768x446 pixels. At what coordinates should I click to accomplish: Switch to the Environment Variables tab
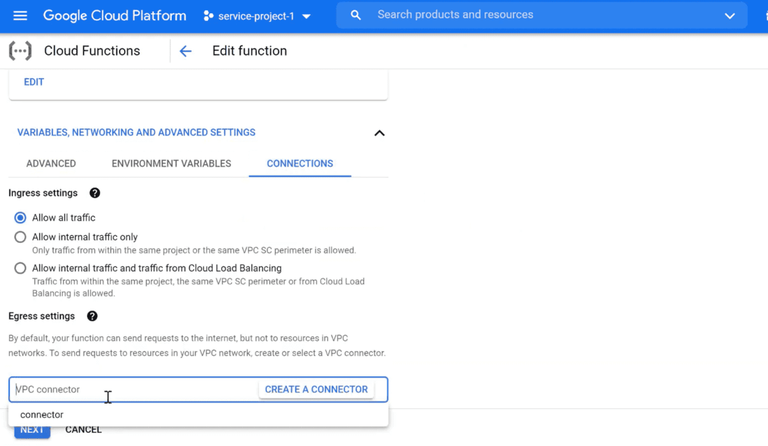[x=171, y=164]
